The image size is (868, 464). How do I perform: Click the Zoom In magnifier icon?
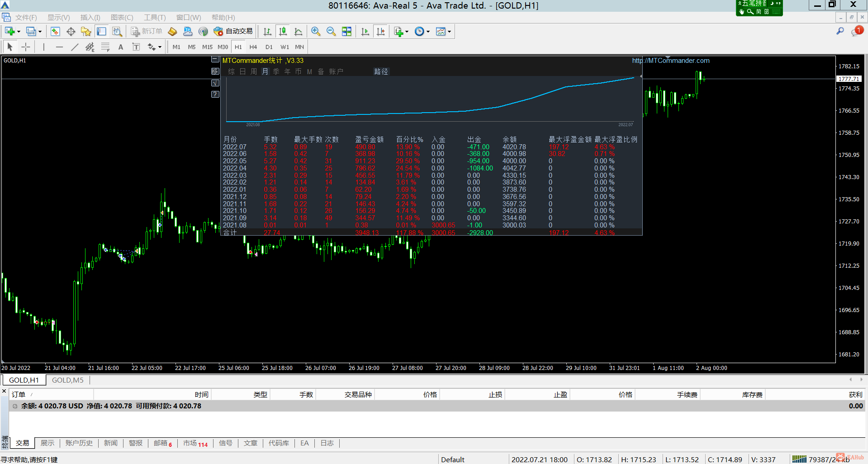pos(316,31)
